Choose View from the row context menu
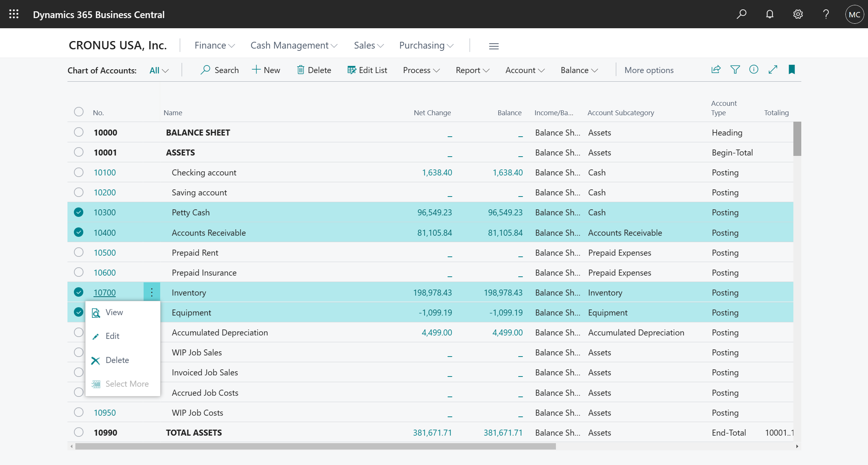 (x=114, y=313)
